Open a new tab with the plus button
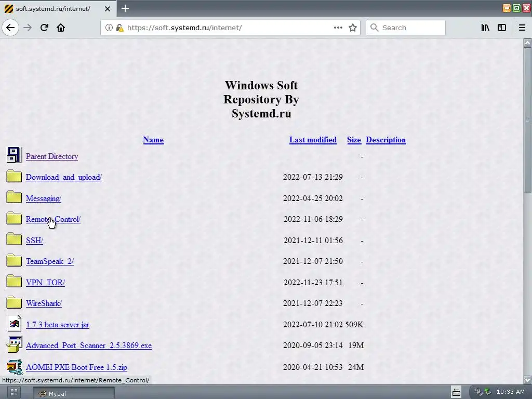Viewport: 532px width, 399px height. [x=125, y=8]
